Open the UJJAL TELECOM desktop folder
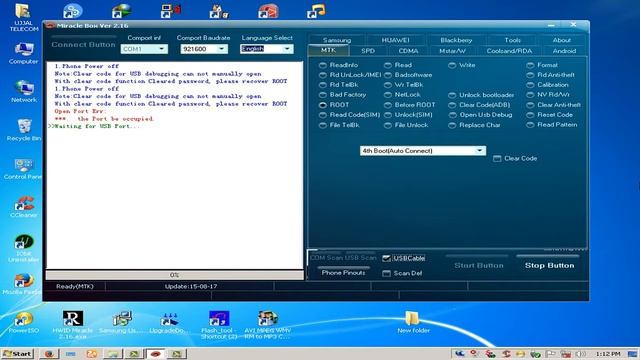640x360 pixels. 23,17
